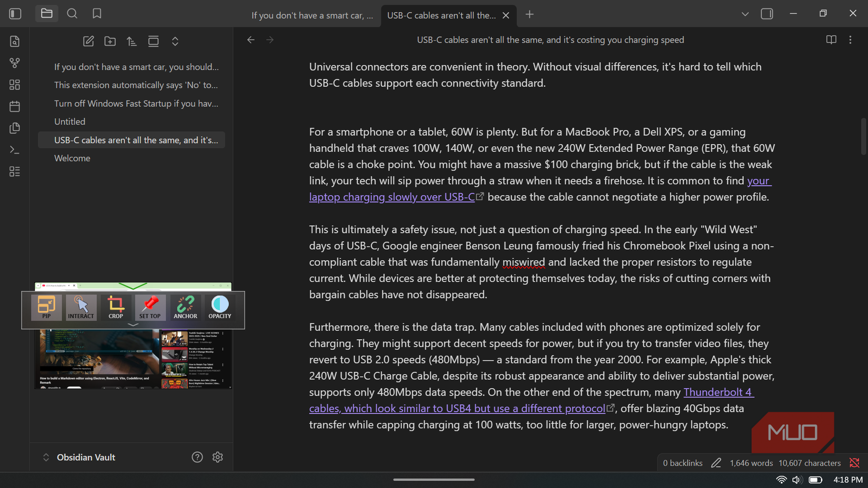Follow the "Thunderbolt 4 cables" hyperlink

click(718, 392)
